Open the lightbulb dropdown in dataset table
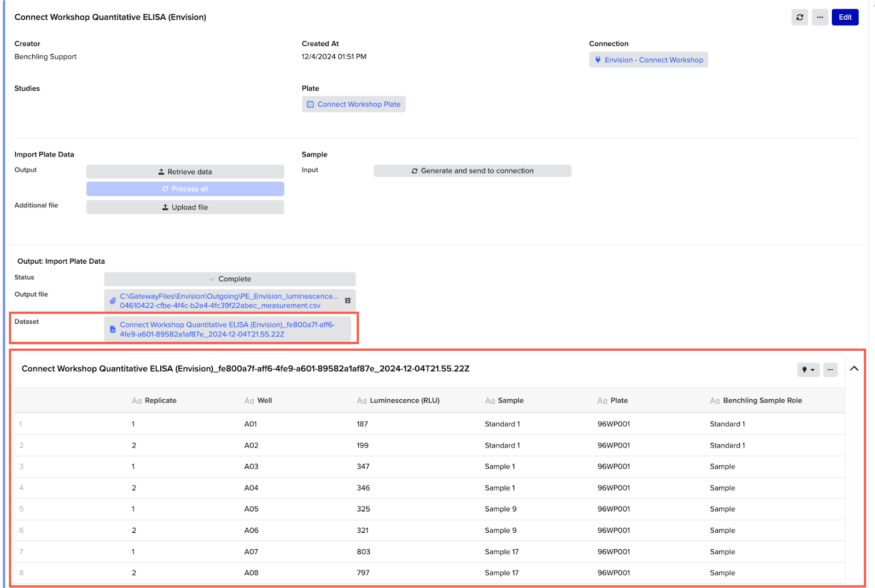Image resolution: width=875 pixels, height=588 pixels. 808,370
